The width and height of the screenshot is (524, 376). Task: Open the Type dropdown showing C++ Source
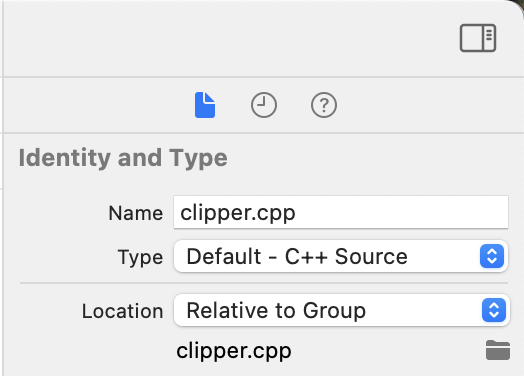(341, 256)
